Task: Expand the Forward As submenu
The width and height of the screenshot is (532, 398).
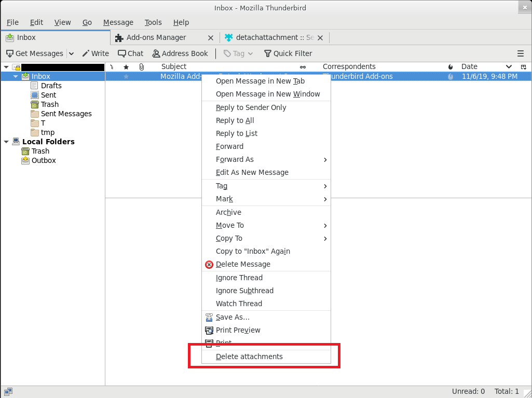Action: (266, 159)
